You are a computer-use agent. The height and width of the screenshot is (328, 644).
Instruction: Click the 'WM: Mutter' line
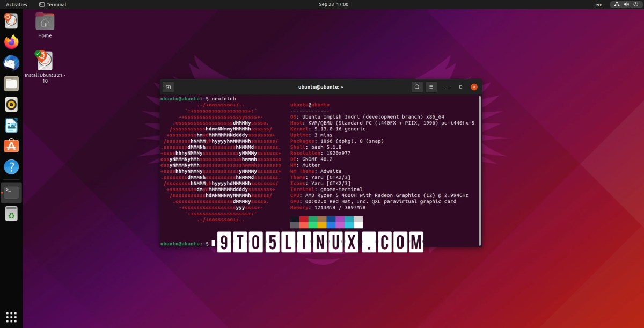tap(305, 166)
